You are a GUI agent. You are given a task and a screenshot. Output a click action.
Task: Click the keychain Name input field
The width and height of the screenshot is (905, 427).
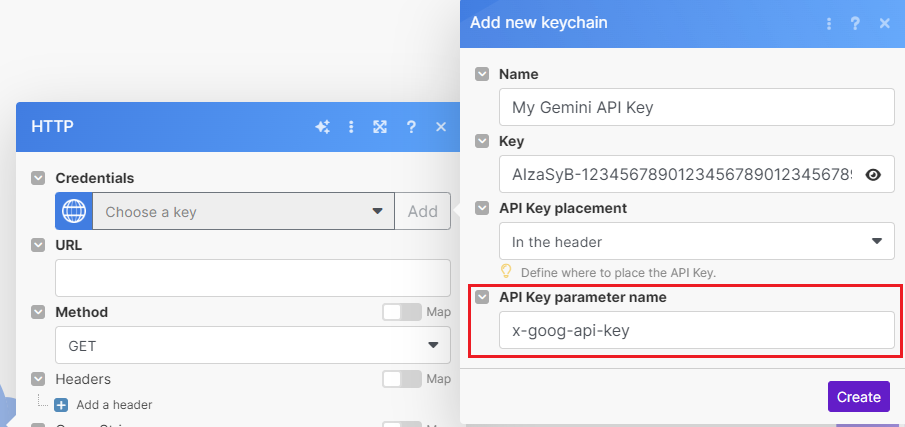pos(696,107)
